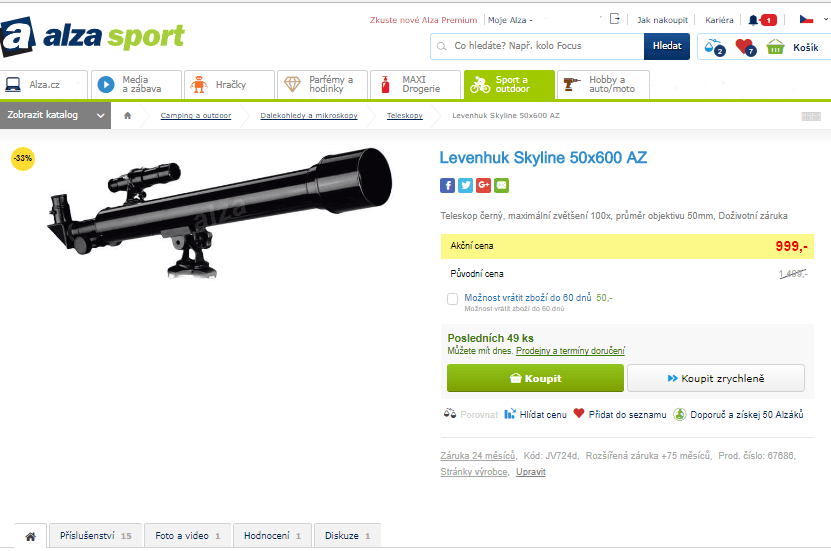Open Prodejny a termíny doručení link

(570, 351)
